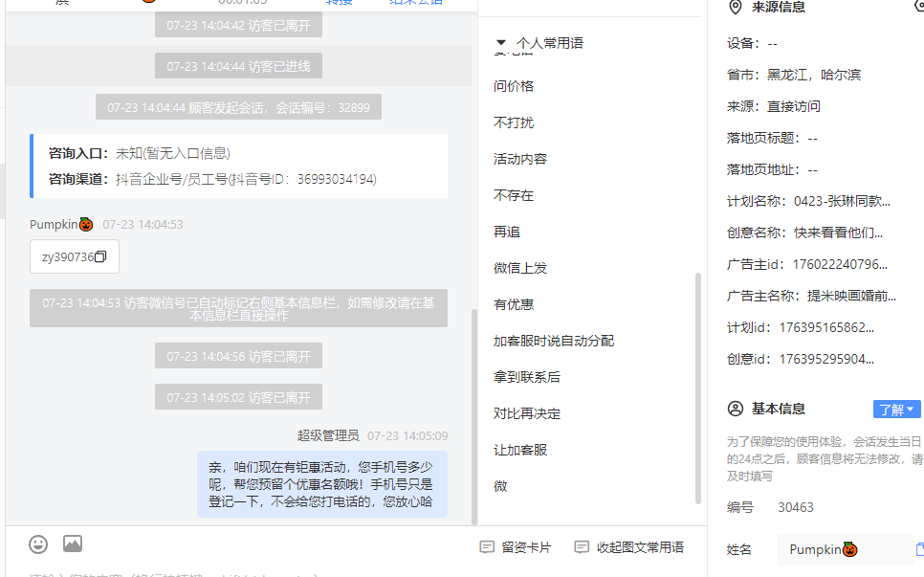Click the 姓名 field containing Pumpkin

click(x=845, y=549)
